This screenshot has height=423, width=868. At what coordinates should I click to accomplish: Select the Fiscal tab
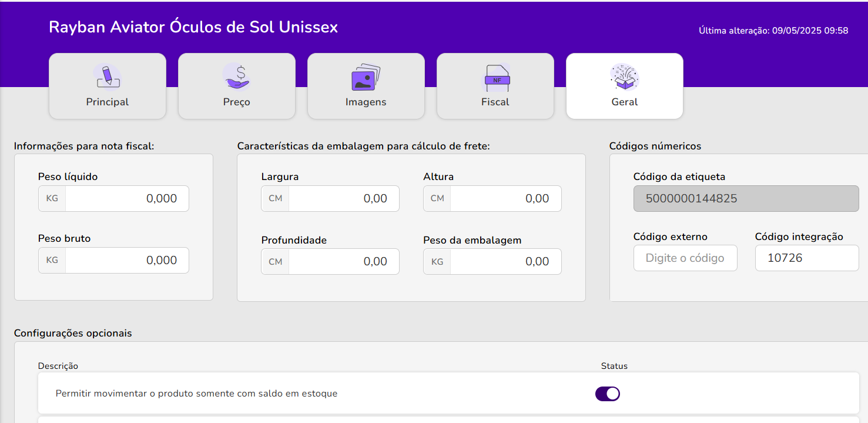495,86
